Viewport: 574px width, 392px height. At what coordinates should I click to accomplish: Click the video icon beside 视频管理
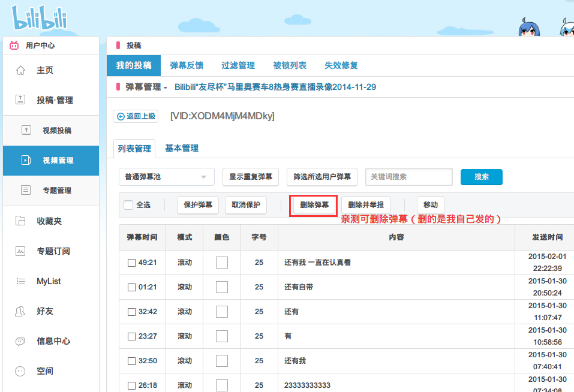(26, 160)
